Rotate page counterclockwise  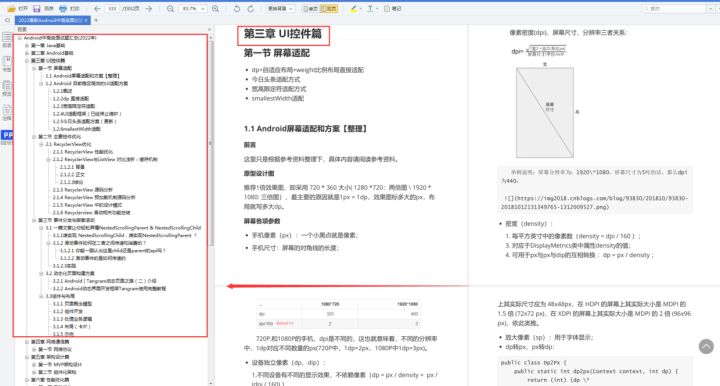(236, 9)
